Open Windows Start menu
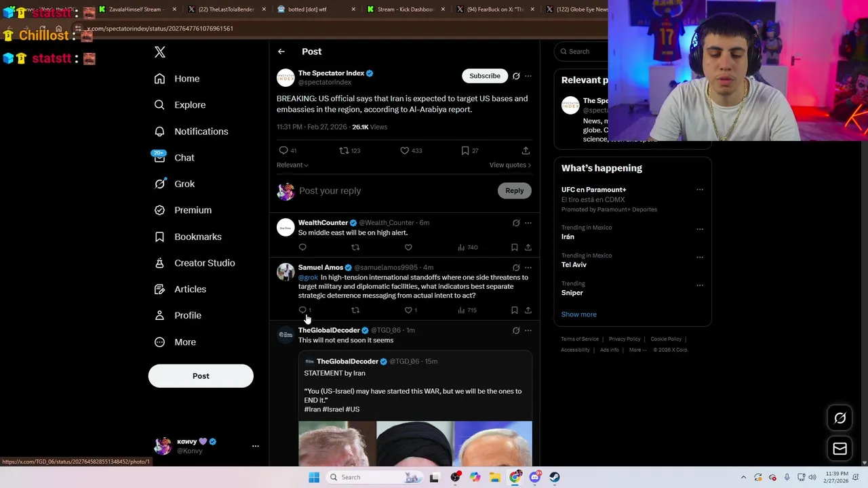This screenshot has width=868, height=488. tap(313, 477)
